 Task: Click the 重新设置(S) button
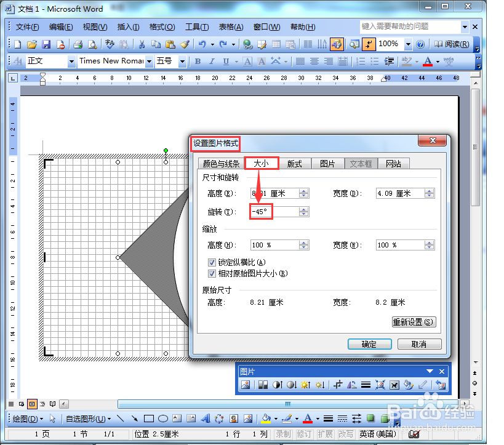click(x=414, y=322)
